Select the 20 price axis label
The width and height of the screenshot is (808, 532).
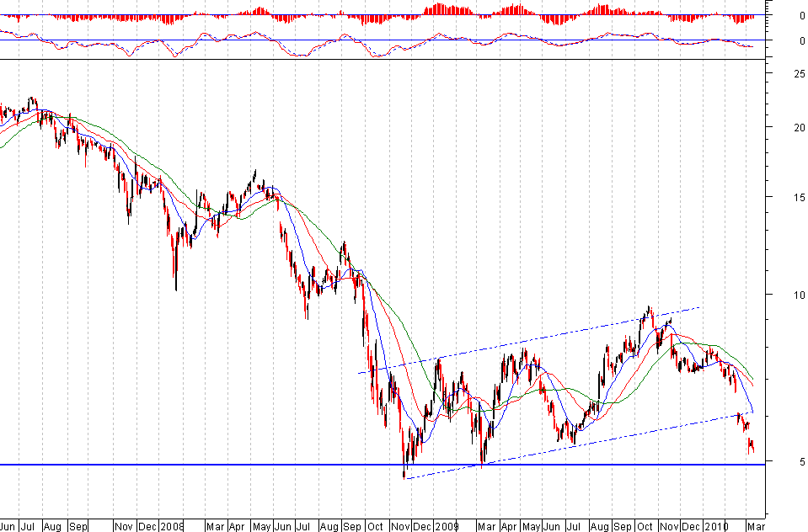[x=800, y=127]
